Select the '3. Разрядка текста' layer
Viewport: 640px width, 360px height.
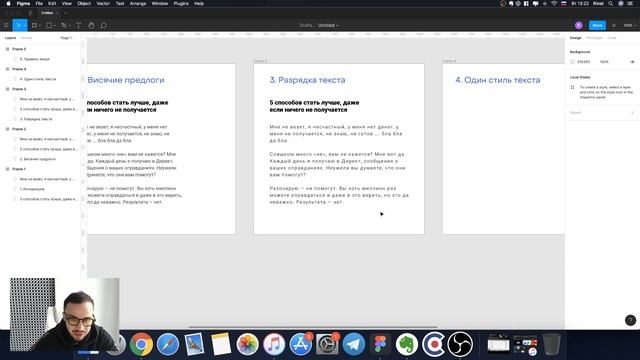pyautogui.click(x=36, y=119)
